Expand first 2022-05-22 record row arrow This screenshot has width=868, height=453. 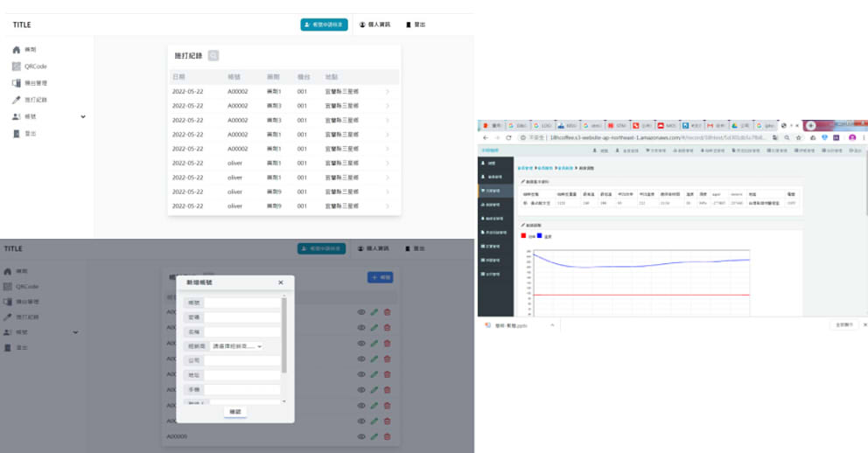[x=388, y=92]
